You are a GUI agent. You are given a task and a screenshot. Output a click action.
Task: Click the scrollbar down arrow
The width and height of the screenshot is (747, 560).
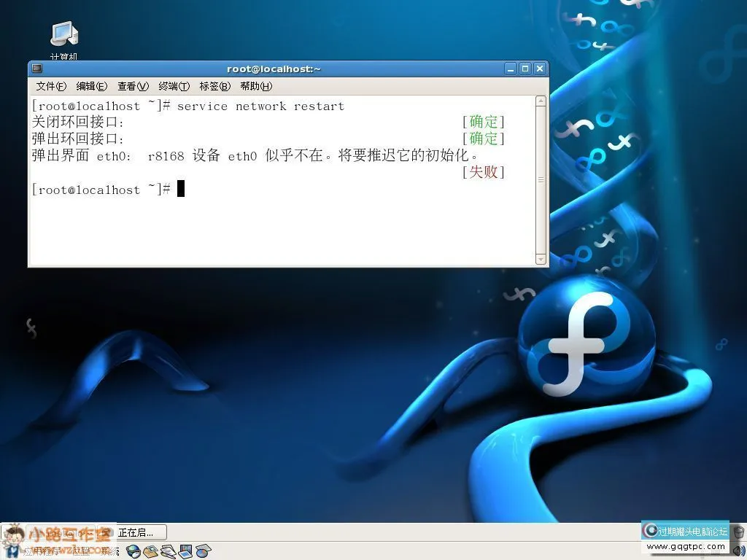pos(541,260)
